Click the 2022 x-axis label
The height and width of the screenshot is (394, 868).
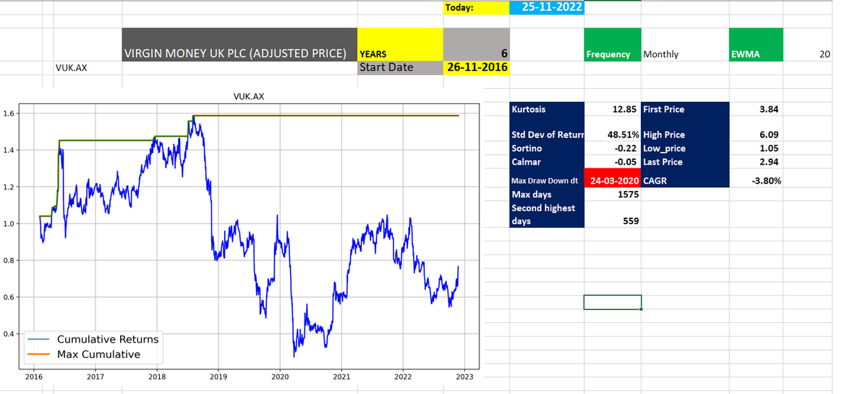404,377
